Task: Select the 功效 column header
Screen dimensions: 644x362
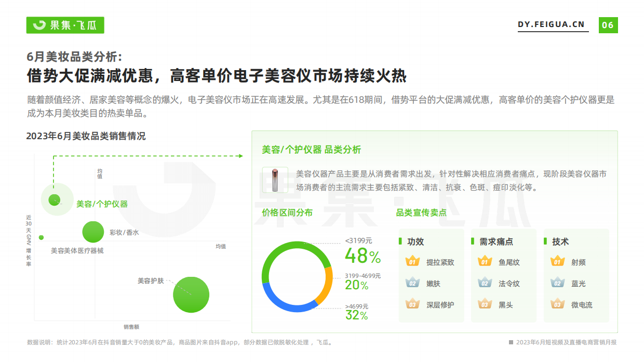Action: (415, 242)
